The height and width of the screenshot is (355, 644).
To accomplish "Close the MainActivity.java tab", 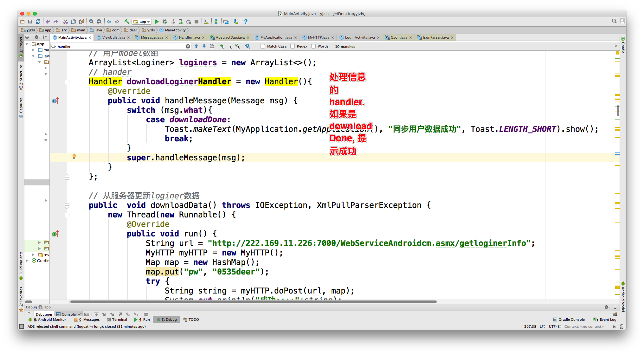I will 90,37.
